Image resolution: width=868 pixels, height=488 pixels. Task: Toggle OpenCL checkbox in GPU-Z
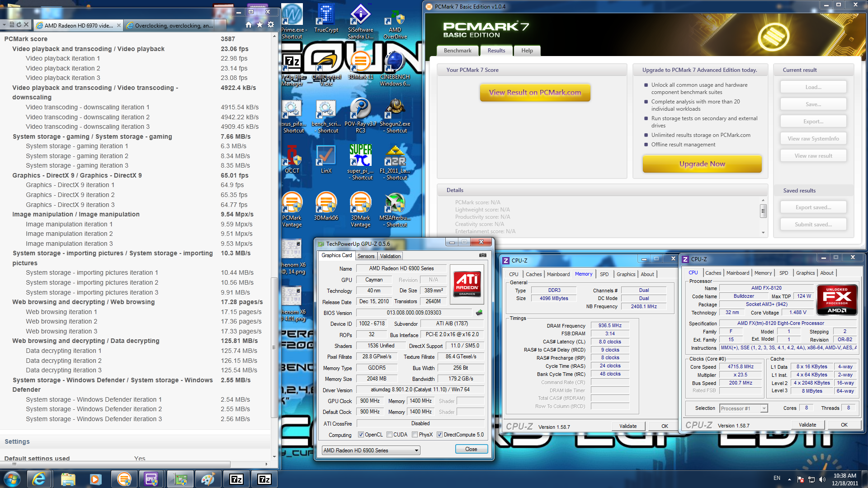(361, 435)
